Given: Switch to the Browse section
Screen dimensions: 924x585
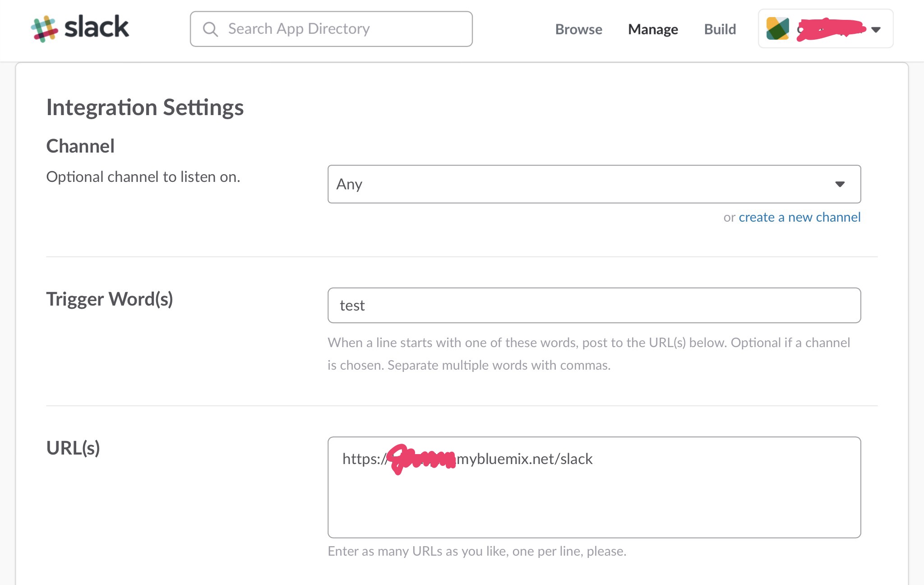Looking at the screenshot, I should [579, 29].
